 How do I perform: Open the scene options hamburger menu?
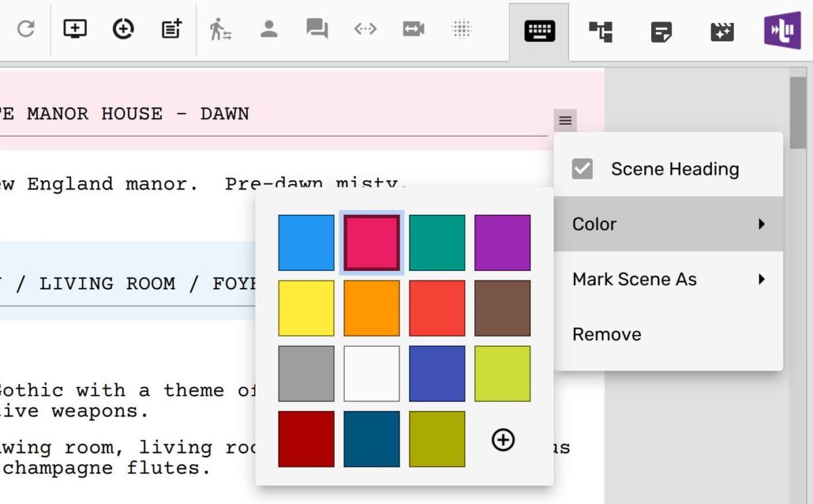pos(564,120)
